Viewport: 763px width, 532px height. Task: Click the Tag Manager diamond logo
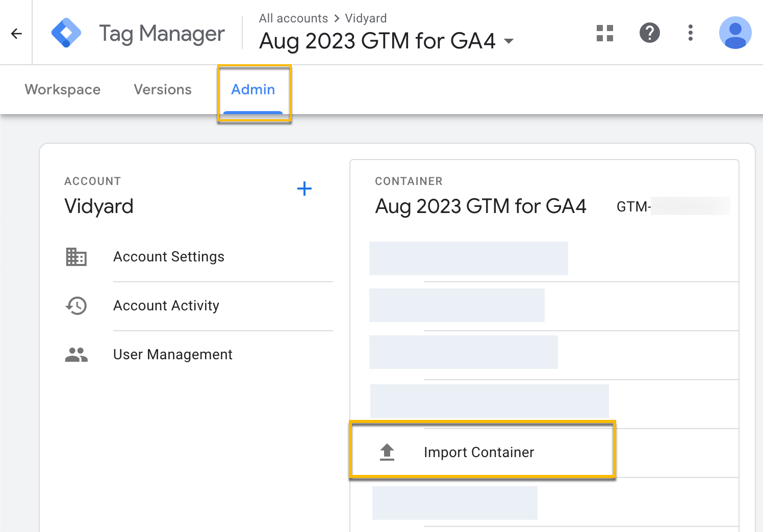[66, 33]
